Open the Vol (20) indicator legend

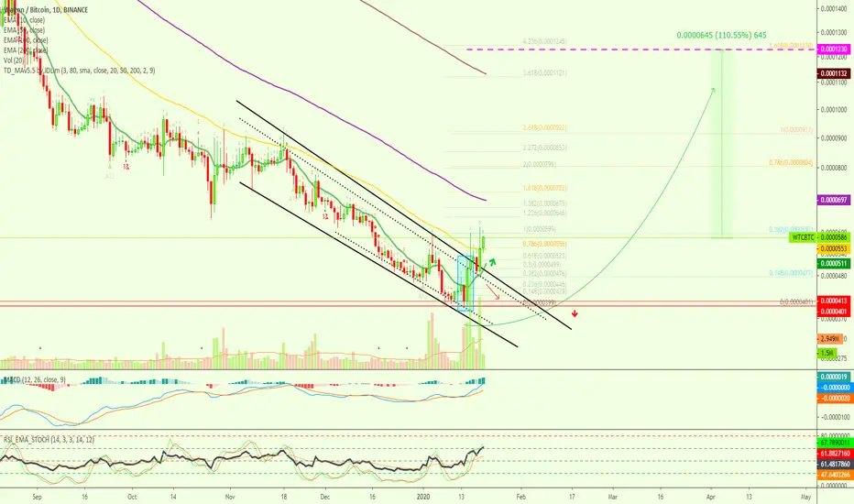click(13, 60)
